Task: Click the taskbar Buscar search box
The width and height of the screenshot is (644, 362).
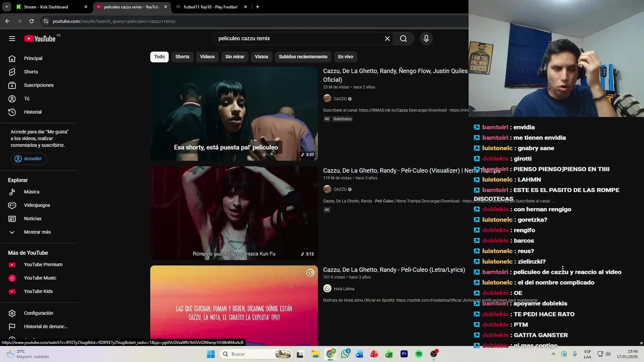Action: (256, 354)
